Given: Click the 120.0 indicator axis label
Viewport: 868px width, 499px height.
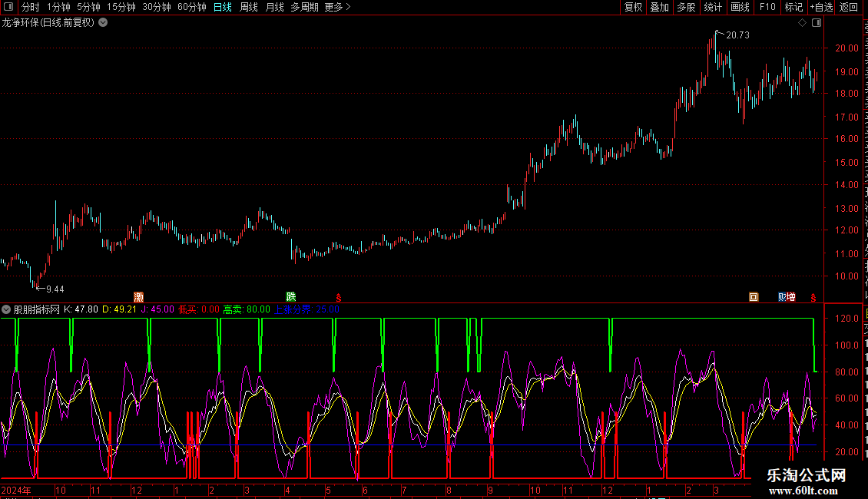Looking at the screenshot, I should click(x=846, y=319).
